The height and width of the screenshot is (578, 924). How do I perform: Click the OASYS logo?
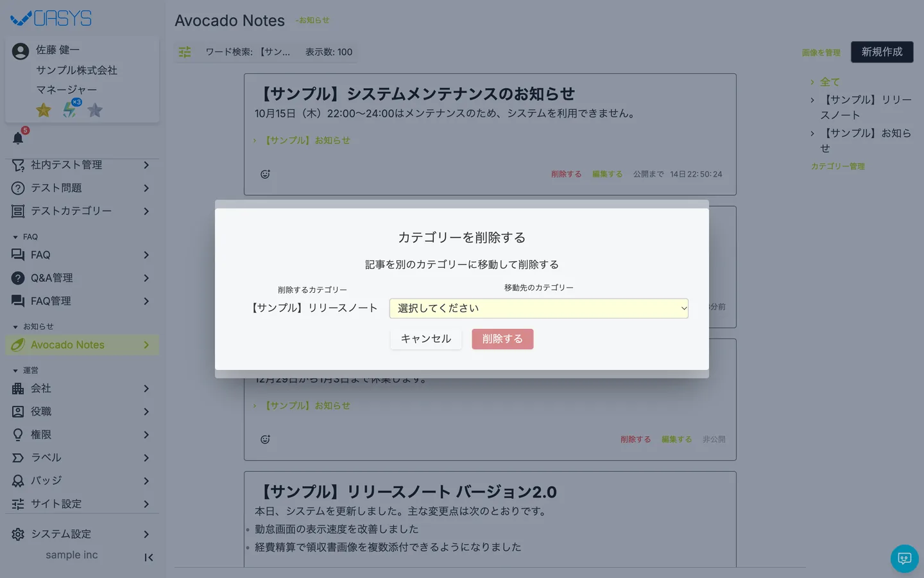(x=51, y=19)
